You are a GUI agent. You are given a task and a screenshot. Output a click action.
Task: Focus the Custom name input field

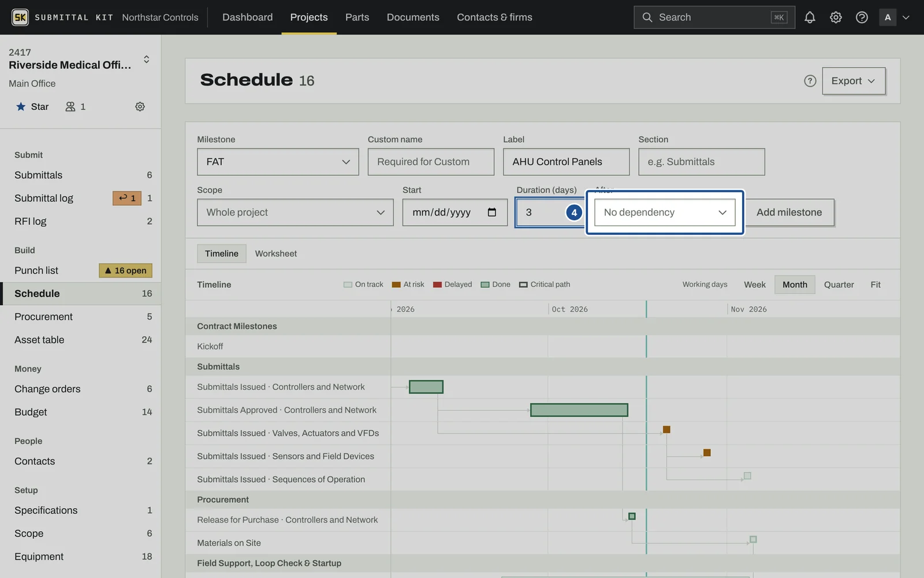(431, 162)
